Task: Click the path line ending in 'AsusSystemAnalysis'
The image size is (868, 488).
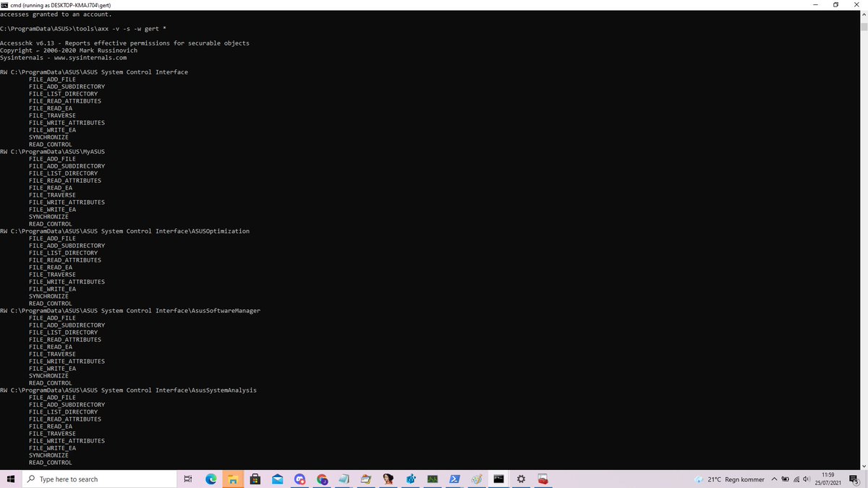Action: pyautogui.click(x=128, y=390)
